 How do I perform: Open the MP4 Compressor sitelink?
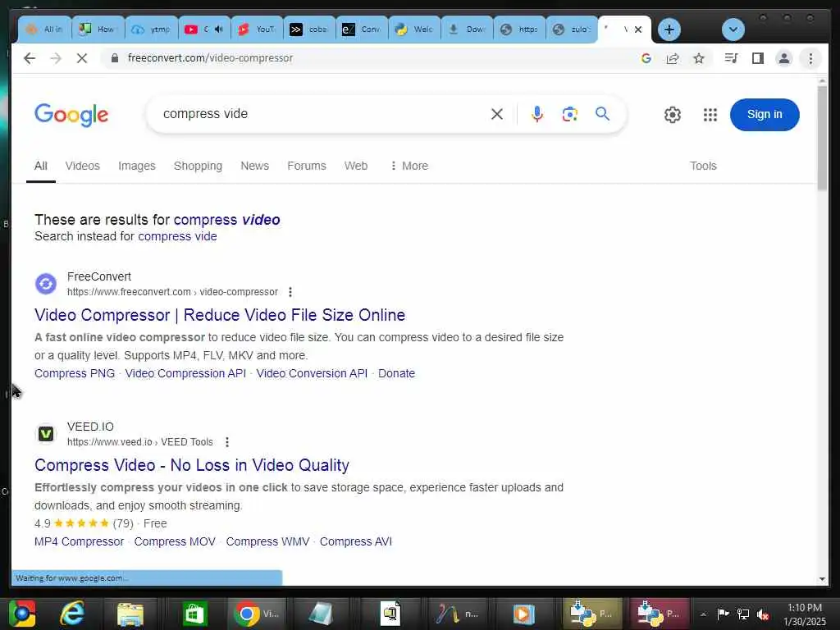(80, 541)
